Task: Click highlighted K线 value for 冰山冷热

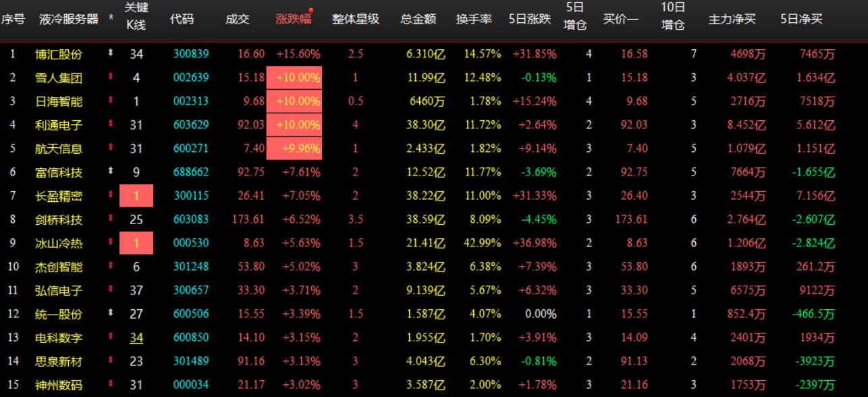Action: tap(136, 243)
